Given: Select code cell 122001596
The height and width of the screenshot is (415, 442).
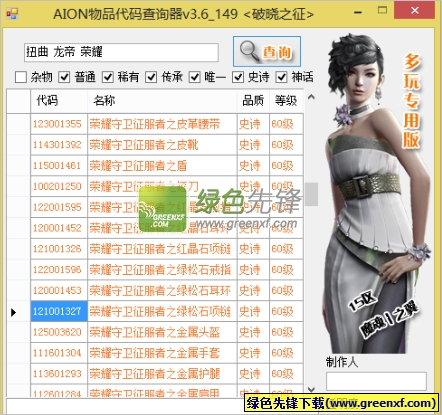Looking at the screenshot, I should 59,270.
